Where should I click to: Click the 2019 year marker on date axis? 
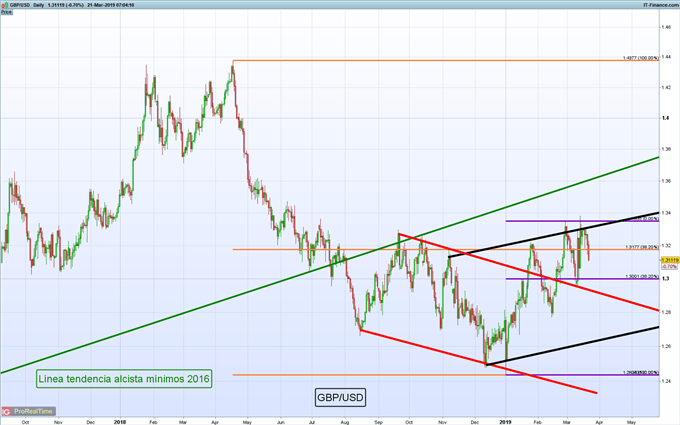pos(505,422)
